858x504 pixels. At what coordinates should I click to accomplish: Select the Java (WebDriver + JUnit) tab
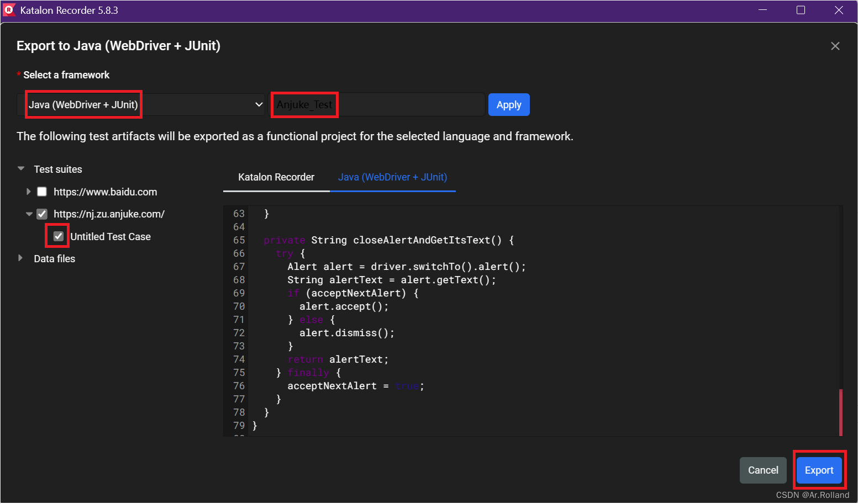392,177
